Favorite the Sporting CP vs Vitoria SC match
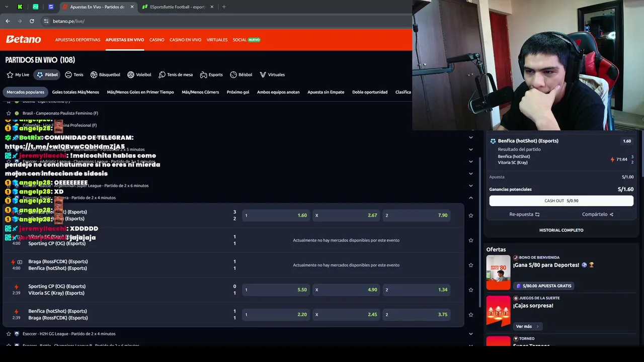The image size is (644, 362). (471, 290)
